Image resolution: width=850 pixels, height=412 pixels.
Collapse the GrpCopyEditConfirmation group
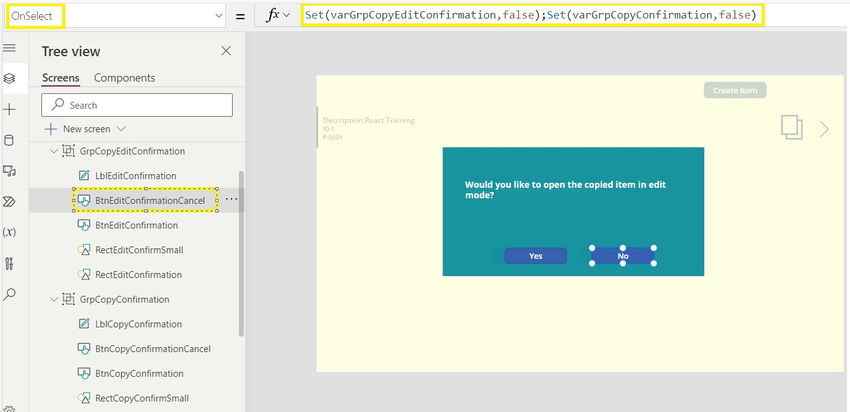[52, 151]
